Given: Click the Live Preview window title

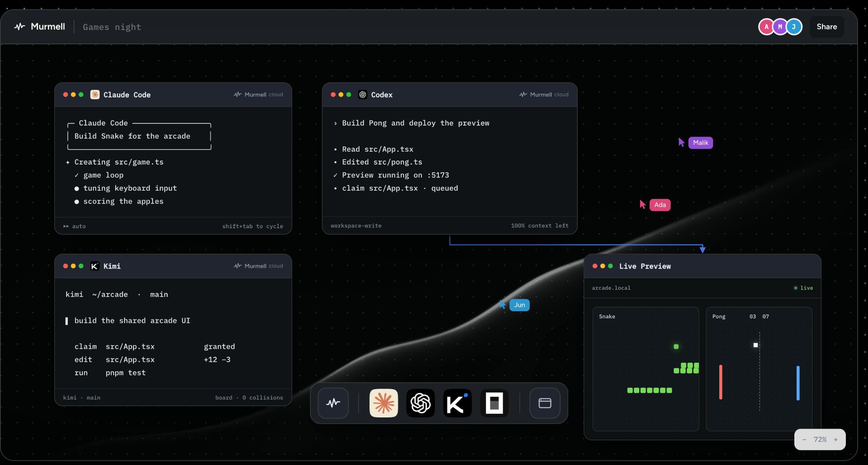Looking at the screenshot, I should click(645, 266).
